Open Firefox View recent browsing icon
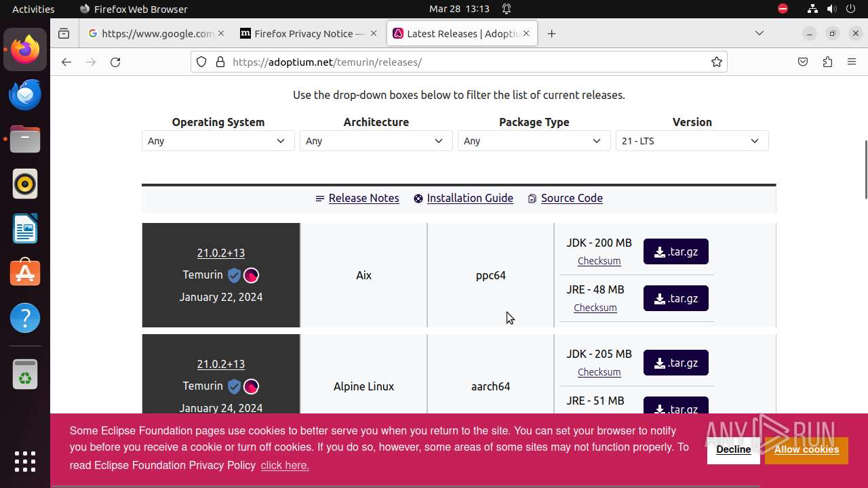Screen dimensions: 868x488 tap(64, 33)
